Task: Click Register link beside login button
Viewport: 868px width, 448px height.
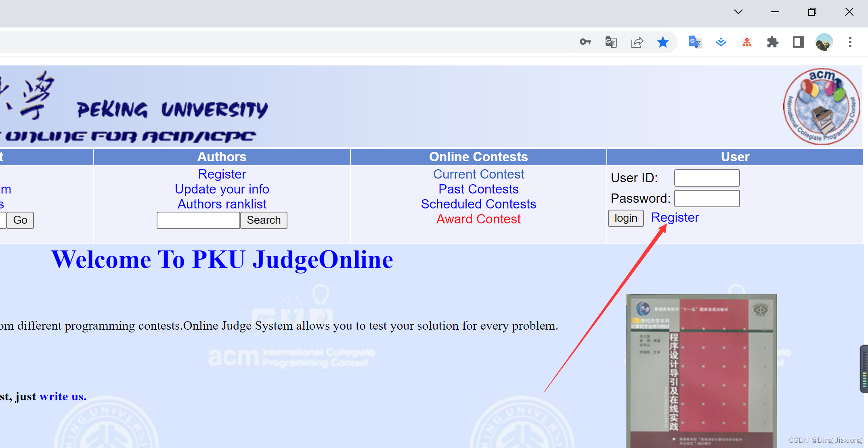Action: (675, 217)
